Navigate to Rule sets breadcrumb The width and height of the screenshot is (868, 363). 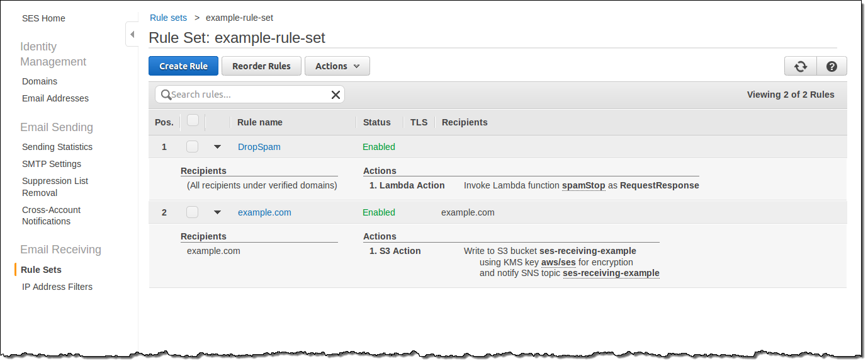tap(168, 18)
